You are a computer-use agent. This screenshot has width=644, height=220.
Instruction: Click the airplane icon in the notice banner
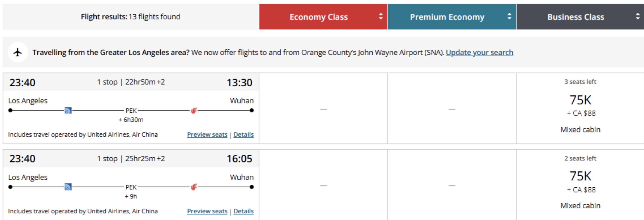[x=18, y=52]
